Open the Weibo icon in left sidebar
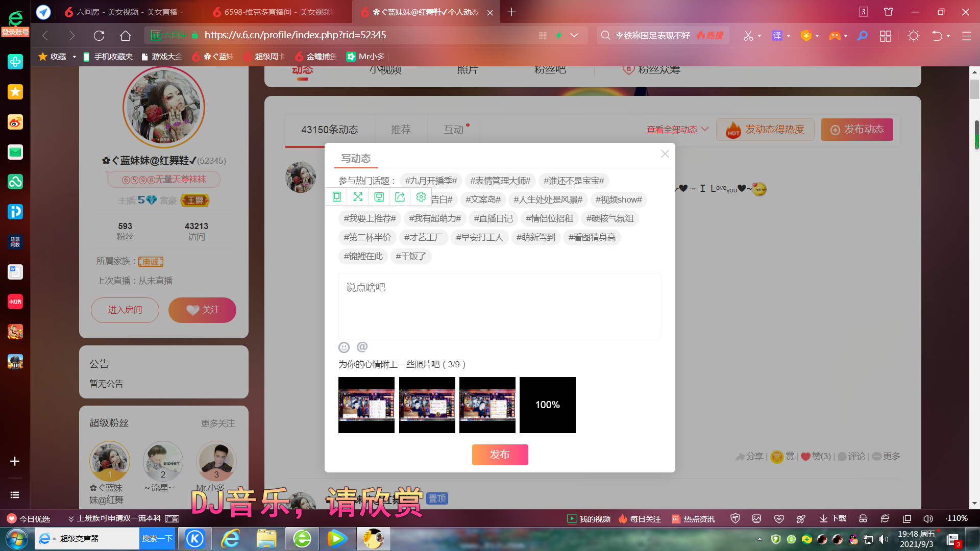This screenshot has width=980, height=551. tap(15, 122)
